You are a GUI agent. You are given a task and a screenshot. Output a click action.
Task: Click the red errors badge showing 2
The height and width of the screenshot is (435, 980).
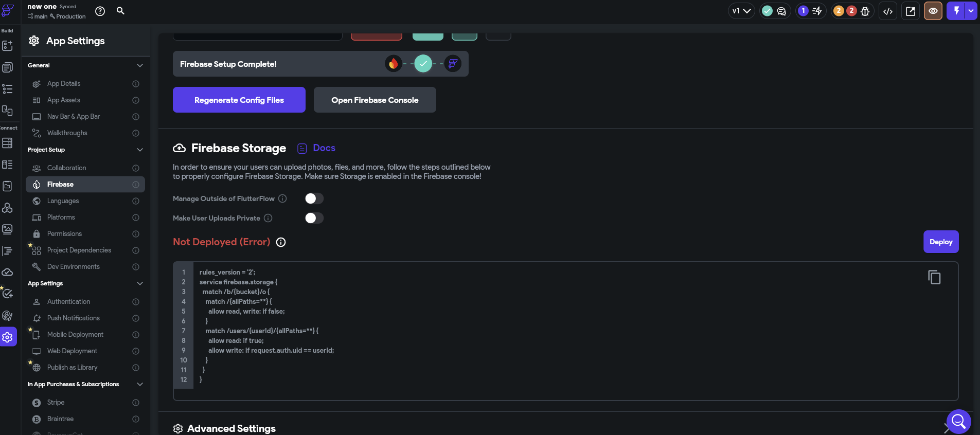(x=851, y=11)
